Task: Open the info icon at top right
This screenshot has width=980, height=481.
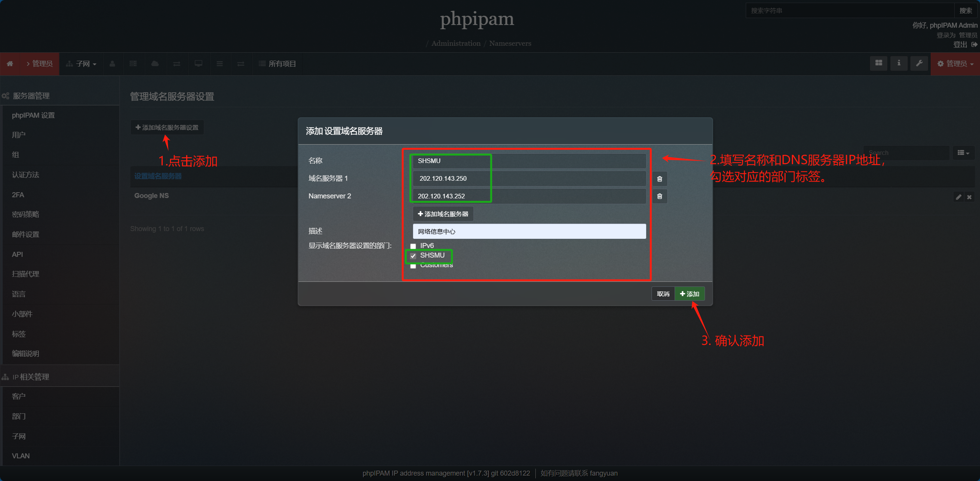Action: tap(899, 63)
